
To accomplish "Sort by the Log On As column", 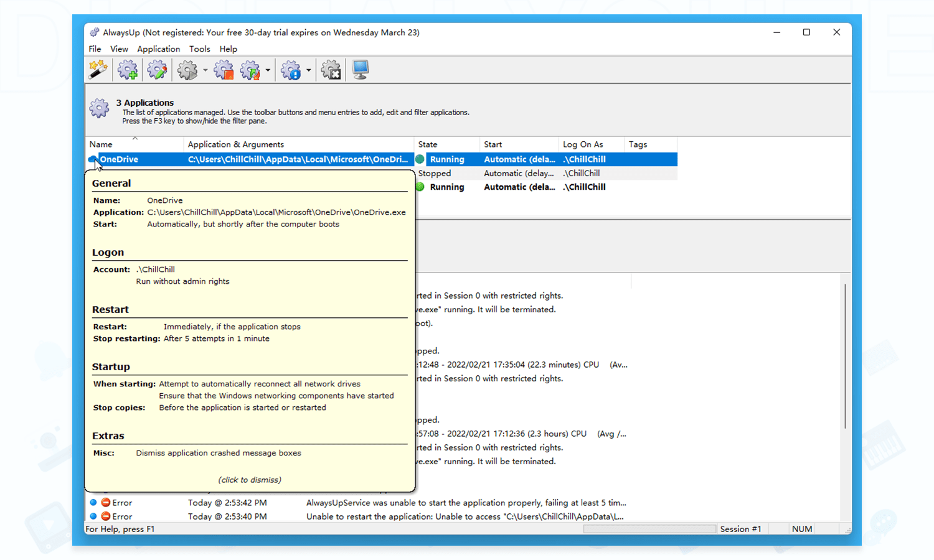I will click(x=592, y=144).
